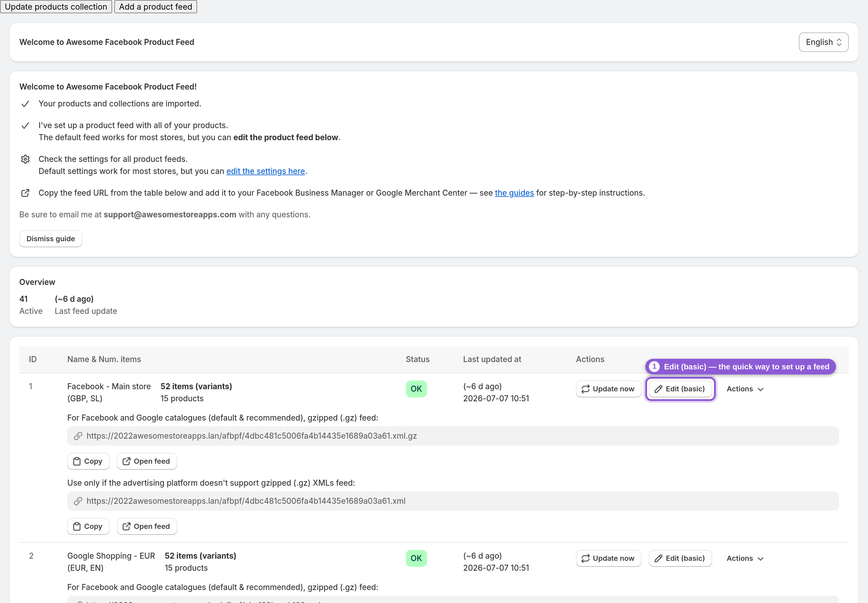Click checkmark icon beside 'products and collections are imported'
Viewport: 868px width, 603px height.
pyautogui.click(x=25, y=104)
